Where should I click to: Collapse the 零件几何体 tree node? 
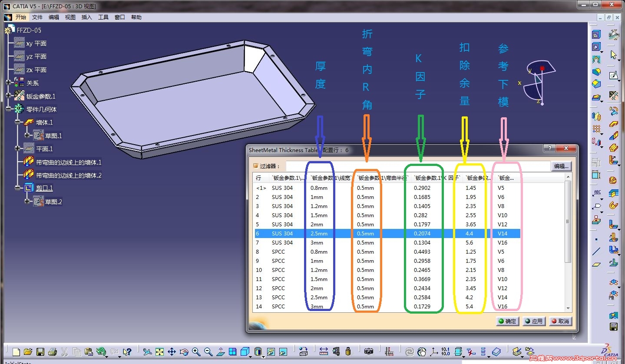pos(8,109)
